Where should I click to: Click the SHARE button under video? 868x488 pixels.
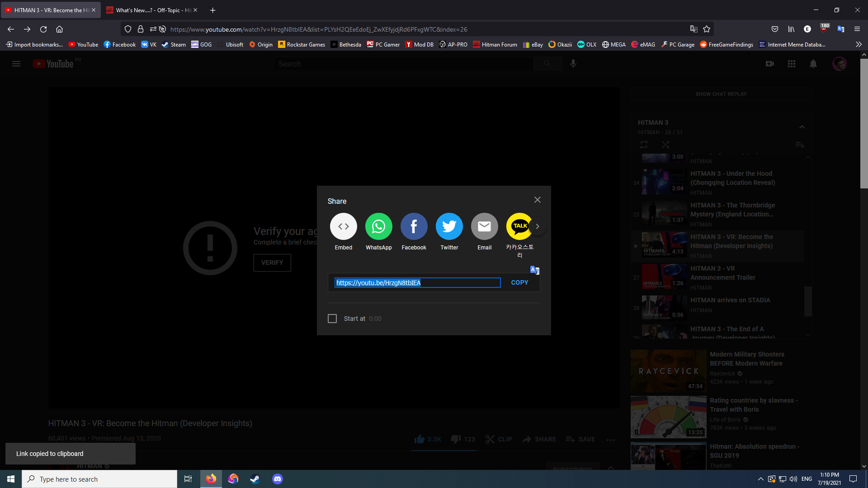pyautogui.click(x=539, y=439)
